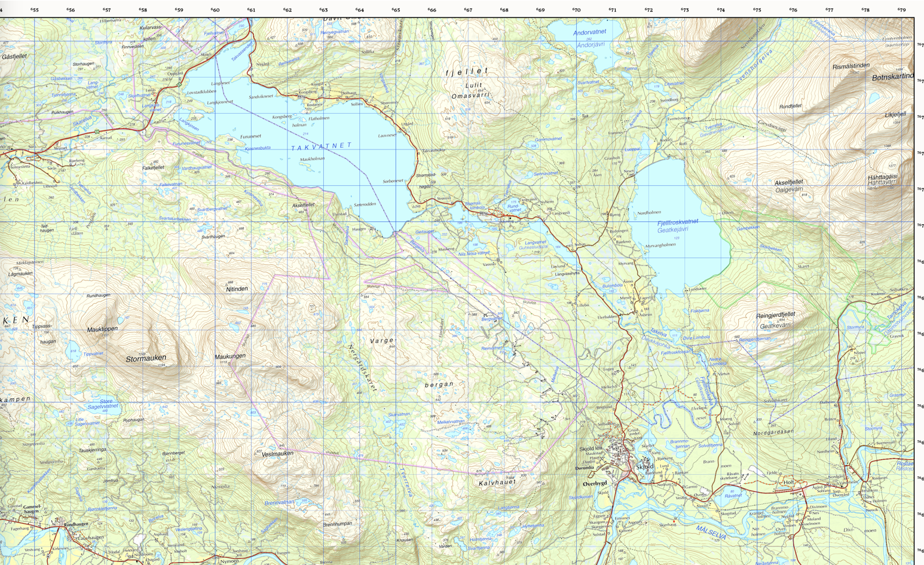
Task: Select the Rismålstinden mountain label
Action: [850, 66]
